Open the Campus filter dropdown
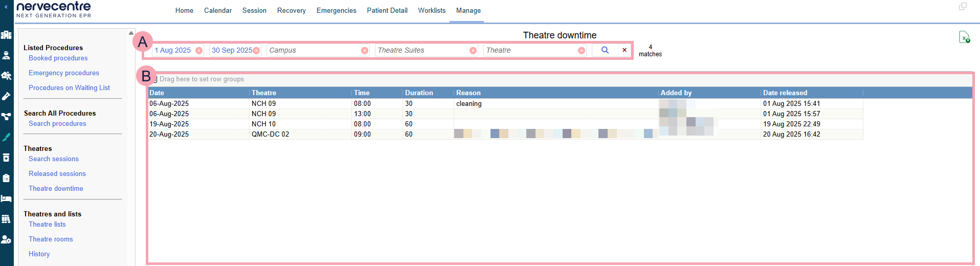980x266 pixels. 313,50
